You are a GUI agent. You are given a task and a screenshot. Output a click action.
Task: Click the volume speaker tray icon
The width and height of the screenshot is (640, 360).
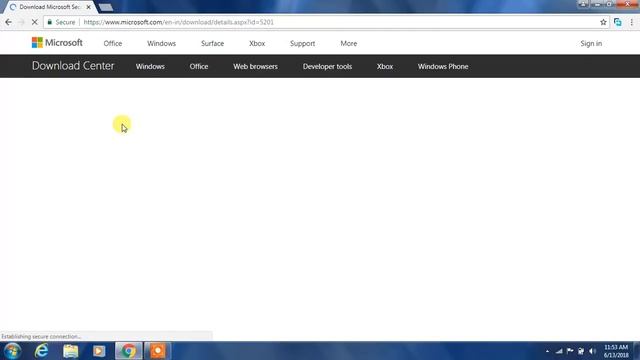coord(593,351)
